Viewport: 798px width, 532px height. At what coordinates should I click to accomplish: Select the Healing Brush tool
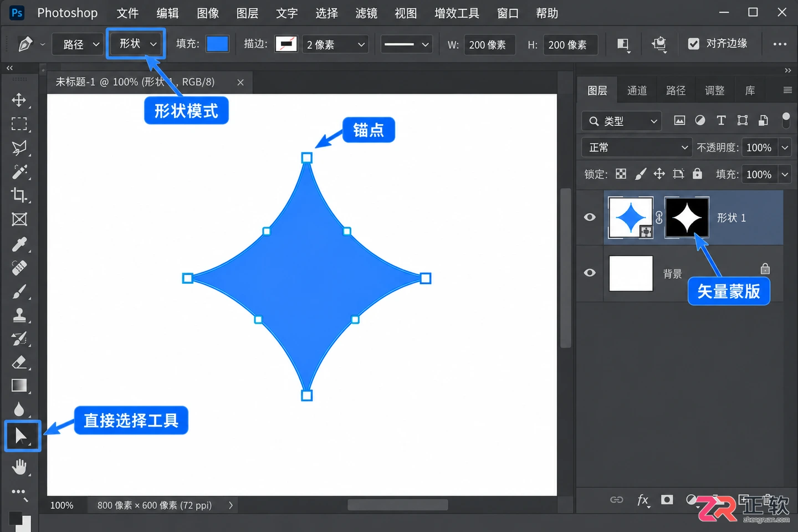[x=19, y=268]
